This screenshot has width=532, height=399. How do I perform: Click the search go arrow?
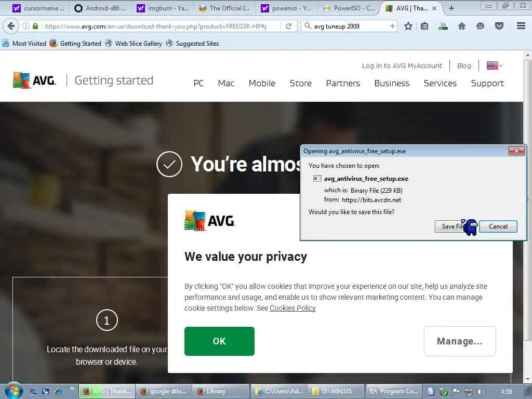tap(392, 26)
